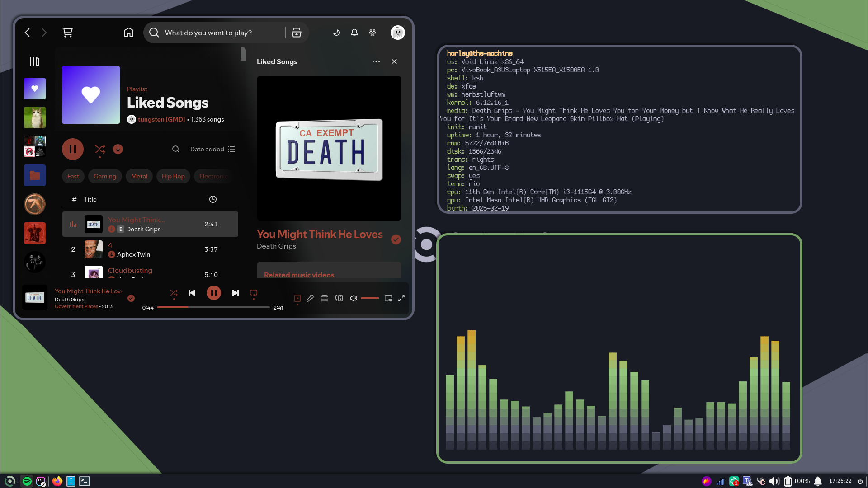
Task: Toggle shuffle for Liked Songs playlist
Action: [100, 149]
